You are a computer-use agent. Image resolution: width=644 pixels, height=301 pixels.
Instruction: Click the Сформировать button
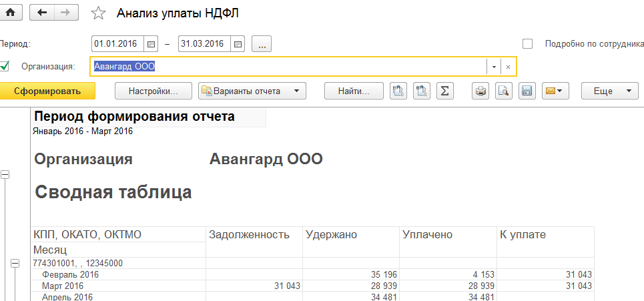(47, 91)
